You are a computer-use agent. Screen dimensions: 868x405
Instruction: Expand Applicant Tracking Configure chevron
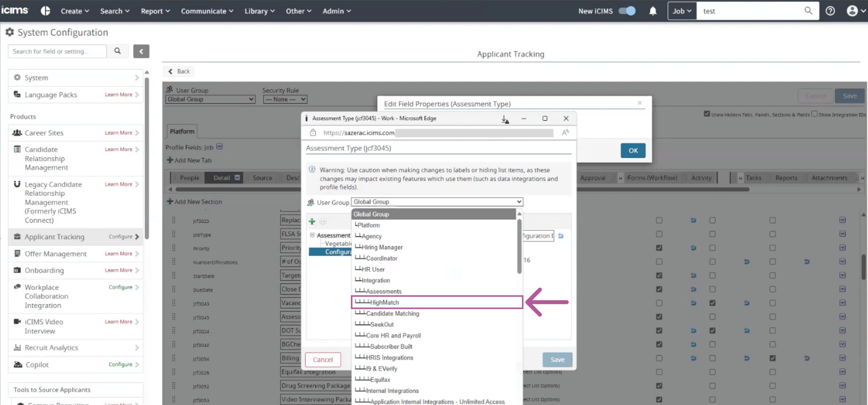[137, 237]
